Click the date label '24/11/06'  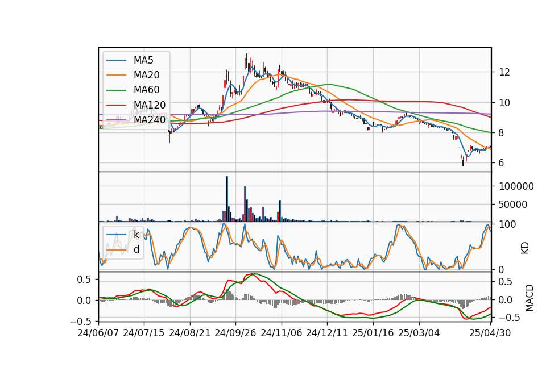pyautogui.click(x=282, y=333)
